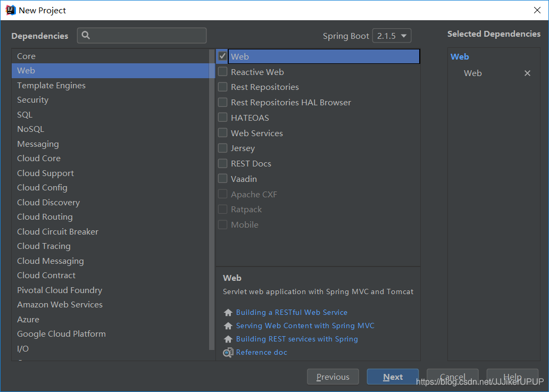This screenshot has height=392, width=549.
Task: Remove Web from Selected Dependencies via the X
Action: 527,73
